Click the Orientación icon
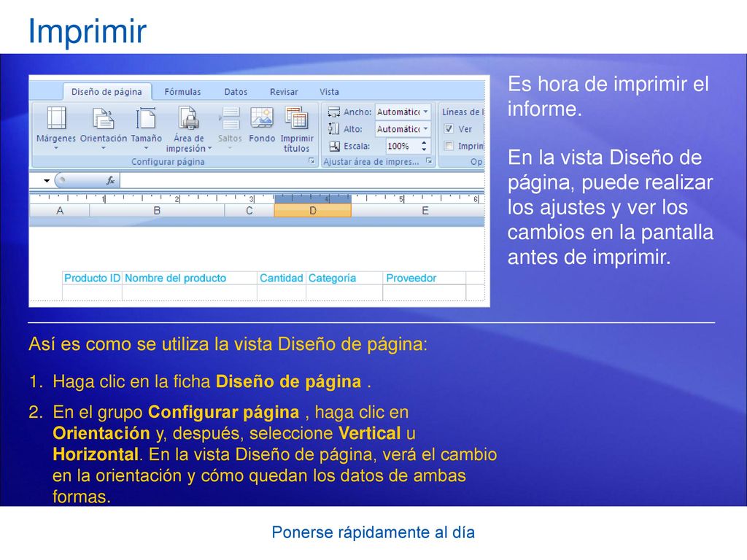Image resolution: width=747 pixels, height=560 pixels. 104,118
